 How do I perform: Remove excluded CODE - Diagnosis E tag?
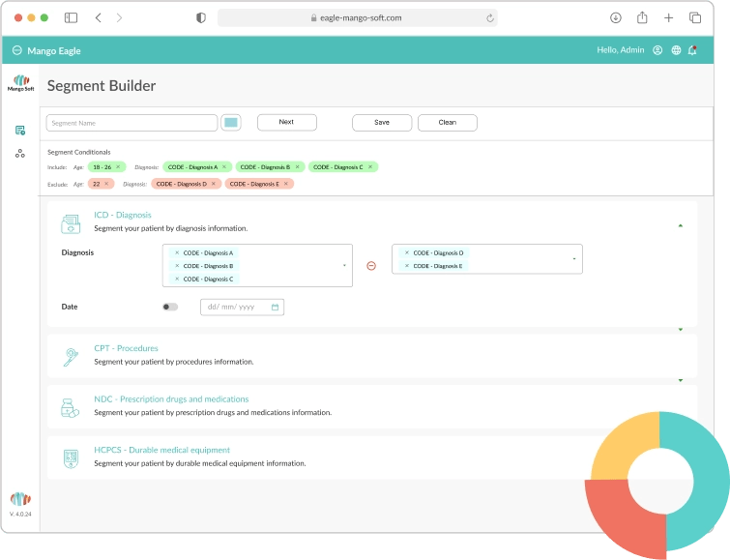tap(286, 184)
